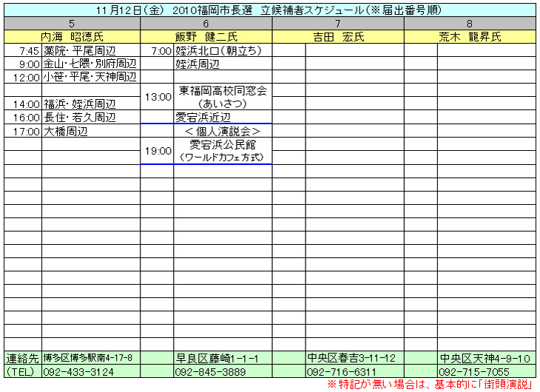Select the 薬院・平尾周辺 location cell
Screen dimensions: 540x392
point(90,51)
